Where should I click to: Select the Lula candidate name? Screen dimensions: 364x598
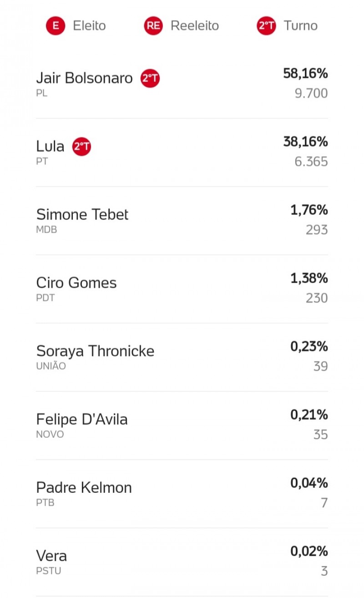coord(50,147)
